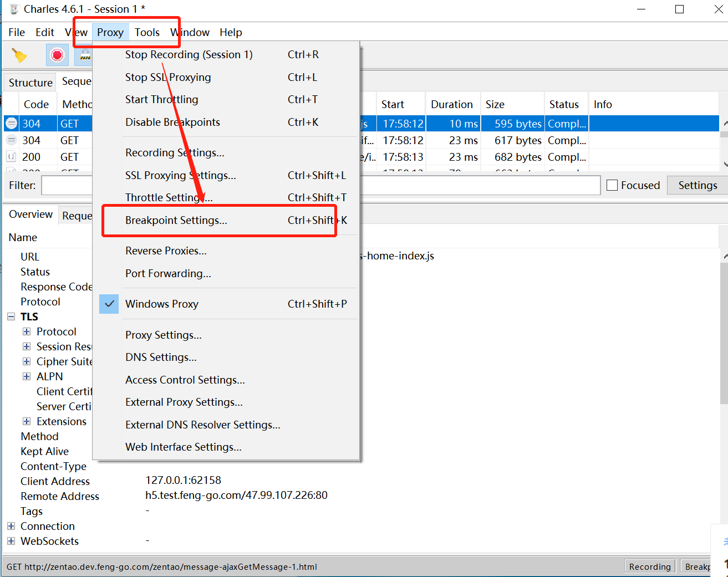This screenshot has height=577, width=728.
Task: Select the Overview tab
Action: pyautogui.click(x=30, y=214)
